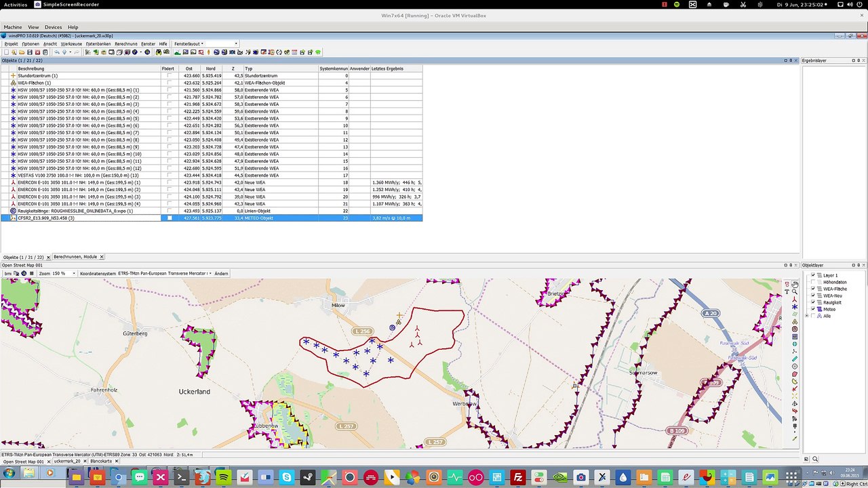
Task: Click the bmi button in map toolbar
Action: tap(8, 273)
